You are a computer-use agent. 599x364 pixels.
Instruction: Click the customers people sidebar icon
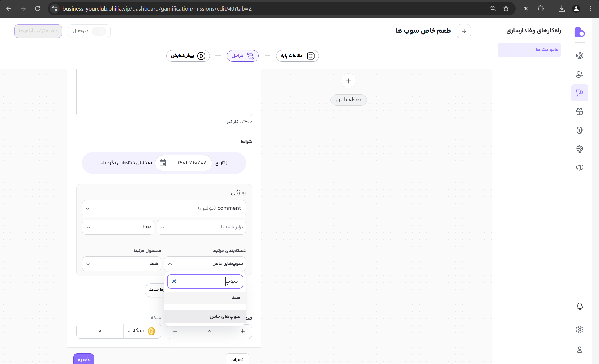(579, 74)
